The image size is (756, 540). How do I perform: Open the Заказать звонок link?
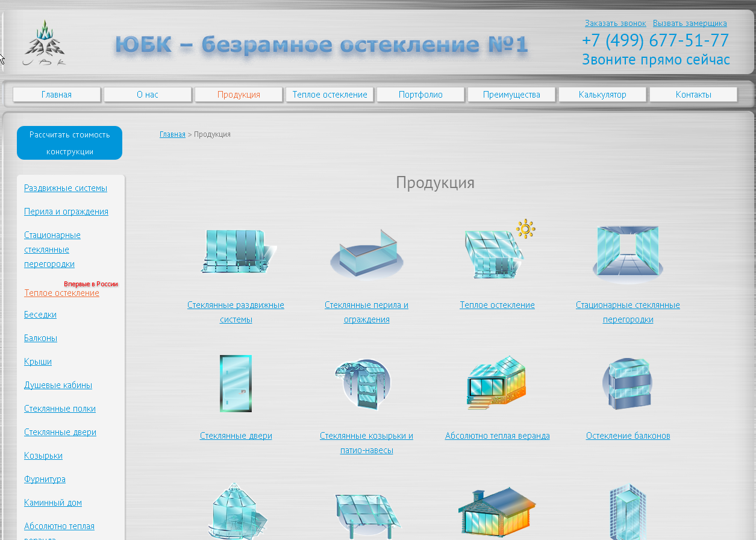coord(615,23)
